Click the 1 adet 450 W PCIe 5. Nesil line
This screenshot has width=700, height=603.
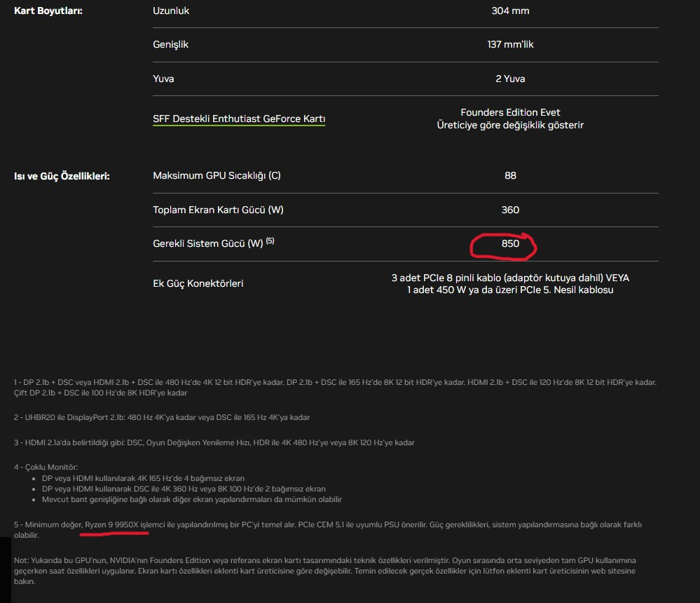pyautogui.click(x=510, y=290)
